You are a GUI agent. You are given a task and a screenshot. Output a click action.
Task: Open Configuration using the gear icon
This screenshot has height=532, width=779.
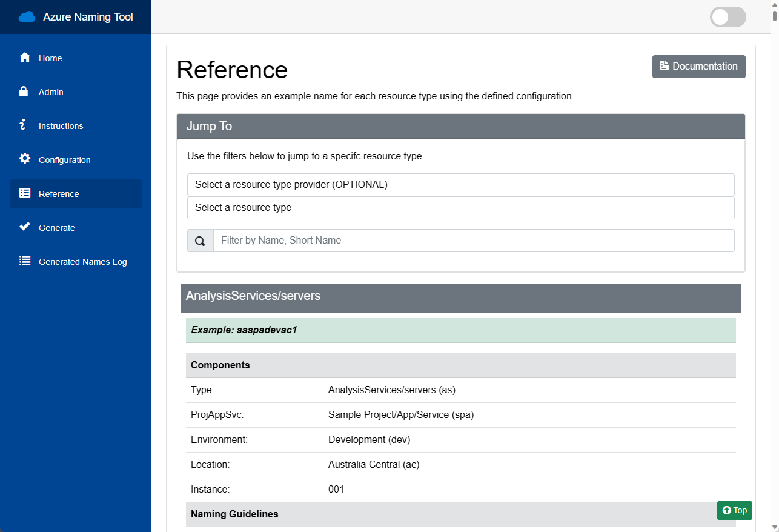click(x=24, y=159)
